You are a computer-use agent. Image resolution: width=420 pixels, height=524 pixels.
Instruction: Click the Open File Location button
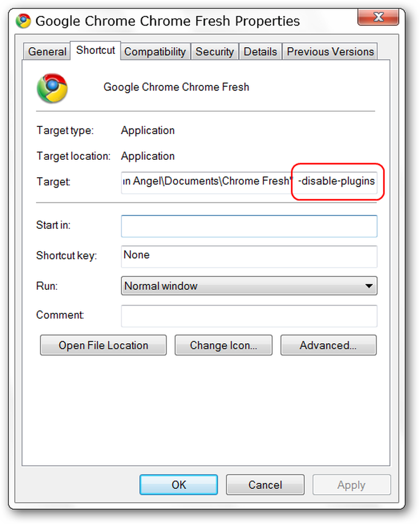click(103, 345)
